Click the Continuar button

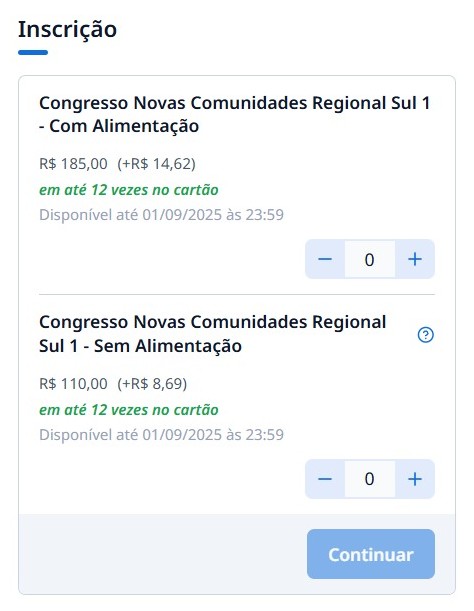371,554
